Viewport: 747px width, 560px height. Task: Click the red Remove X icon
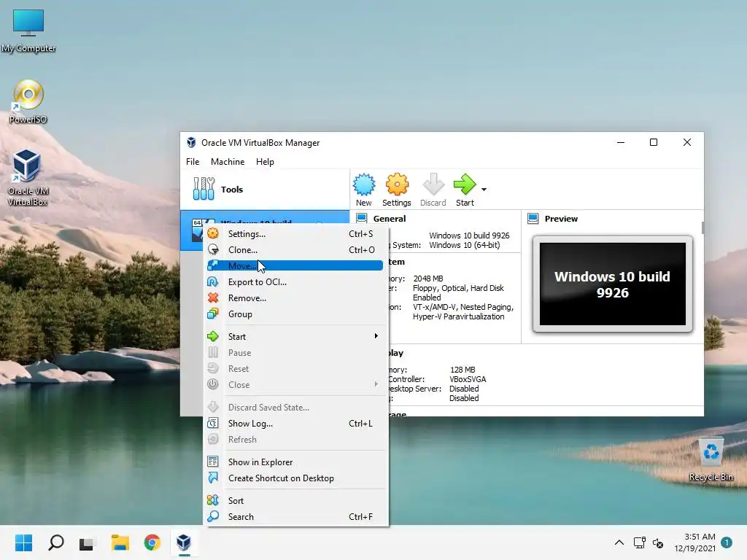(x=213, y=297)
